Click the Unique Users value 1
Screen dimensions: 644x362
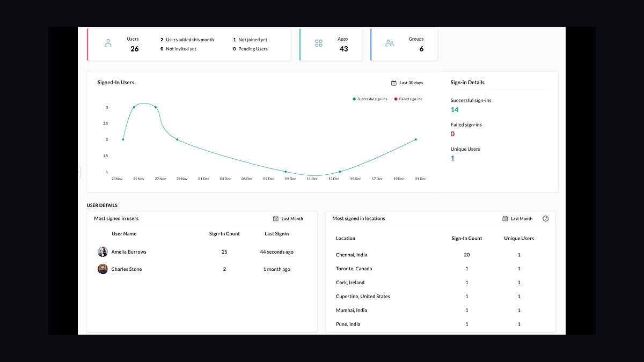(452, 158)
